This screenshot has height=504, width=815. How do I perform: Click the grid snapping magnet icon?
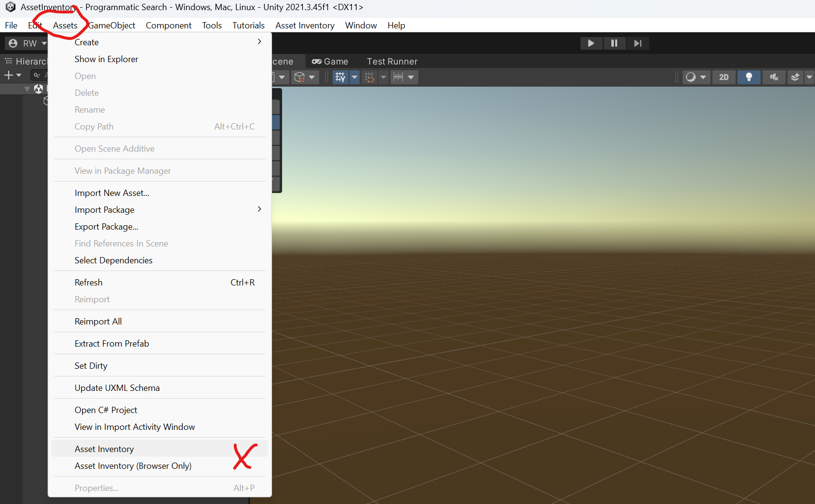click(370, 77)
